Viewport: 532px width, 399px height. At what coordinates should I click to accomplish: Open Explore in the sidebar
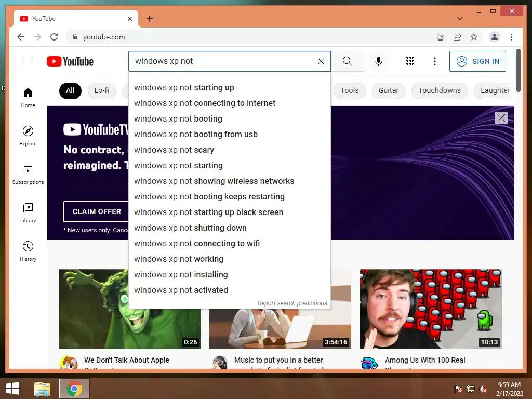tap(28, 136)
